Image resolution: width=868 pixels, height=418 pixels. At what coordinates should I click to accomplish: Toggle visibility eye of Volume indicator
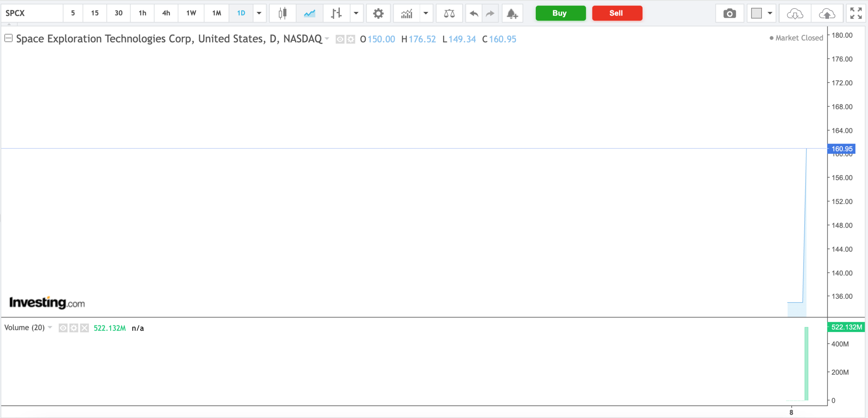pyautogui.click(x=63, y=328)
